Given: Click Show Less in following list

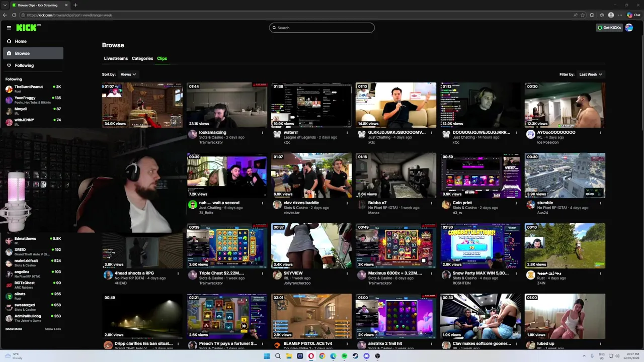Looking at the screenshot, I should (x=53, y=329).
